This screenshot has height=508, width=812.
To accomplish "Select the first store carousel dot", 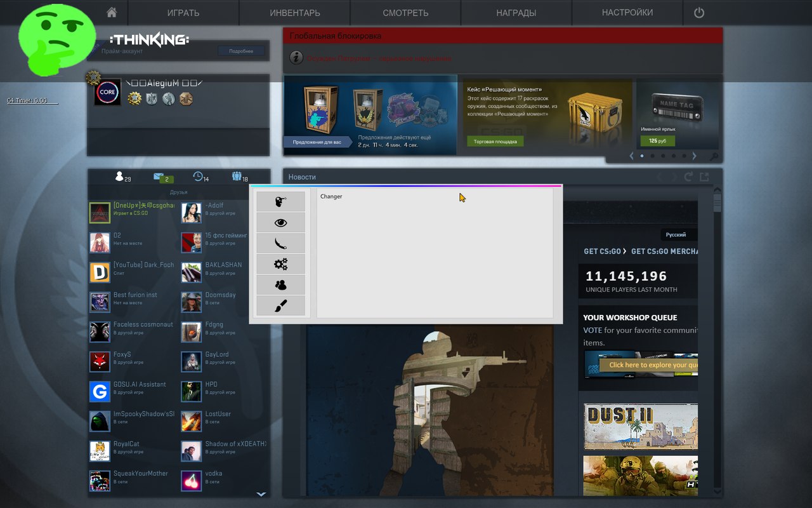I will point(642,156).
